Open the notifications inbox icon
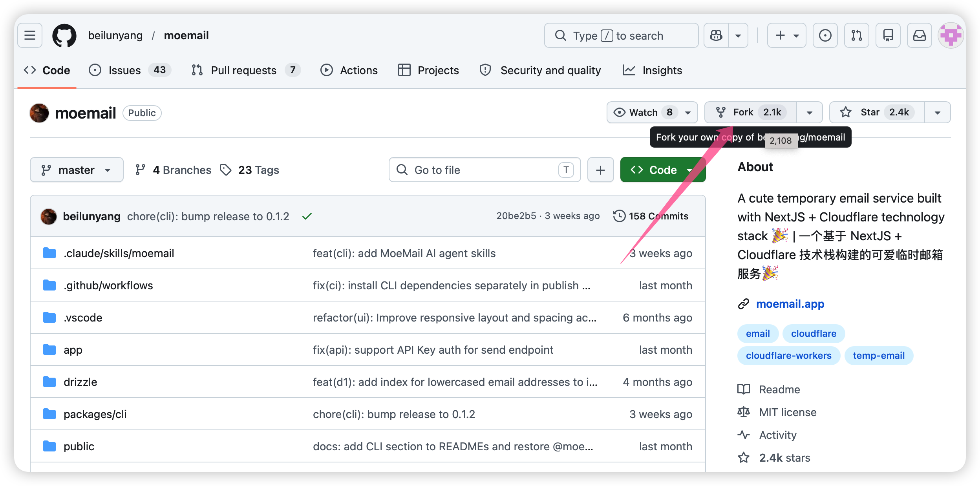The width and height of the screenshot is (980, 486). tap(919, 35)
